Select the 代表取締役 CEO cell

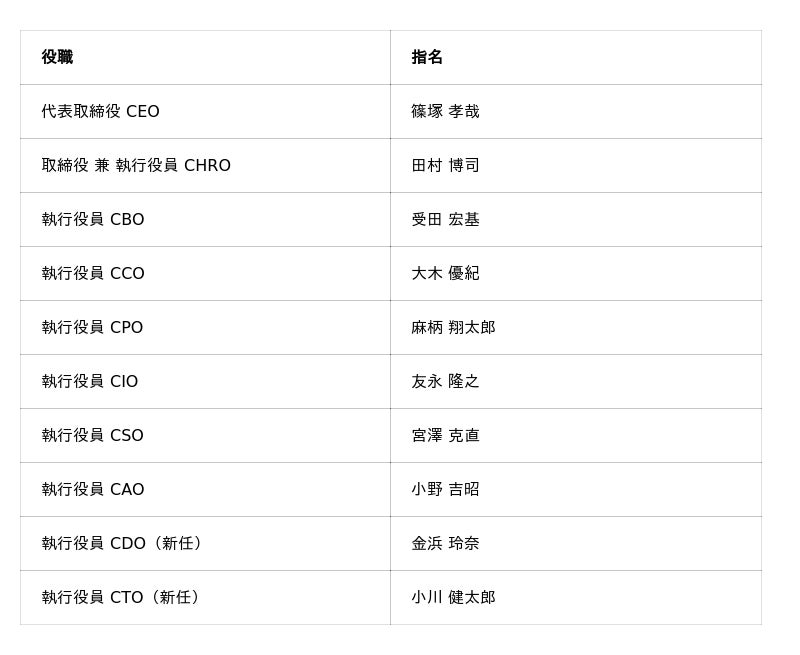point(100,111)
